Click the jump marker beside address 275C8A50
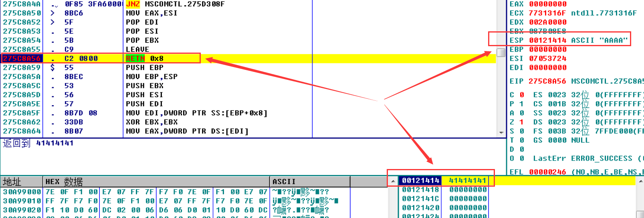The width and height of the screenshot is (644, 218). [x=52, y=13]
